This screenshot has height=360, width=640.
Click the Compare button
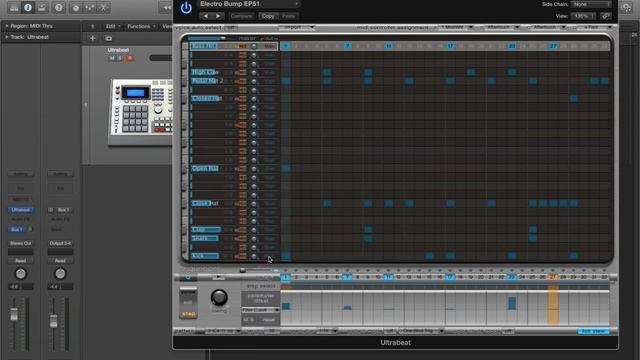pyautogui.click(x=241, y=16)
